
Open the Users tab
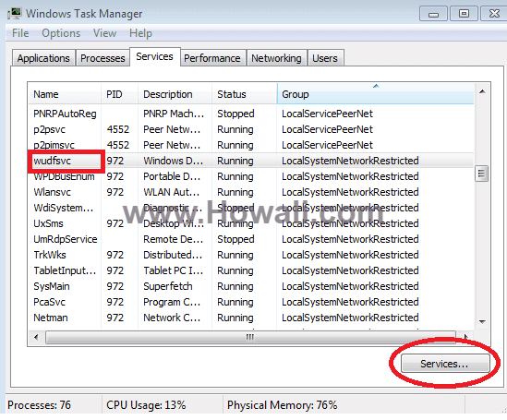pyautogui.click(x=325, y=58)
